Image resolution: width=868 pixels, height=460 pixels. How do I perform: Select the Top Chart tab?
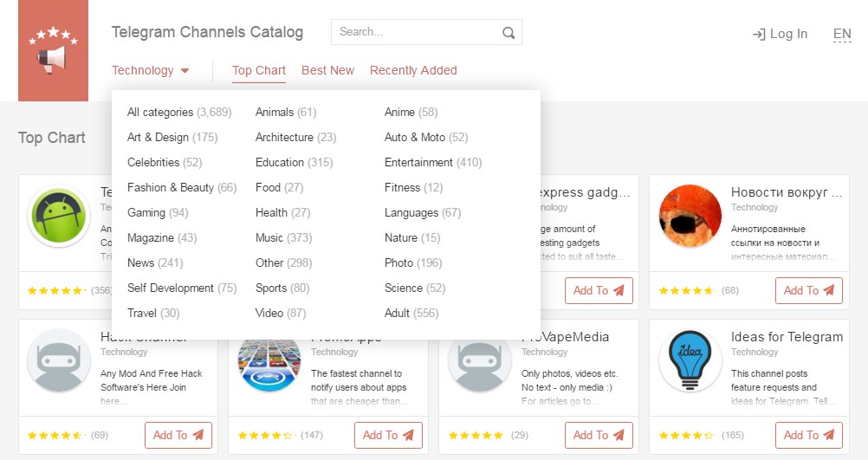click(259, 71)
